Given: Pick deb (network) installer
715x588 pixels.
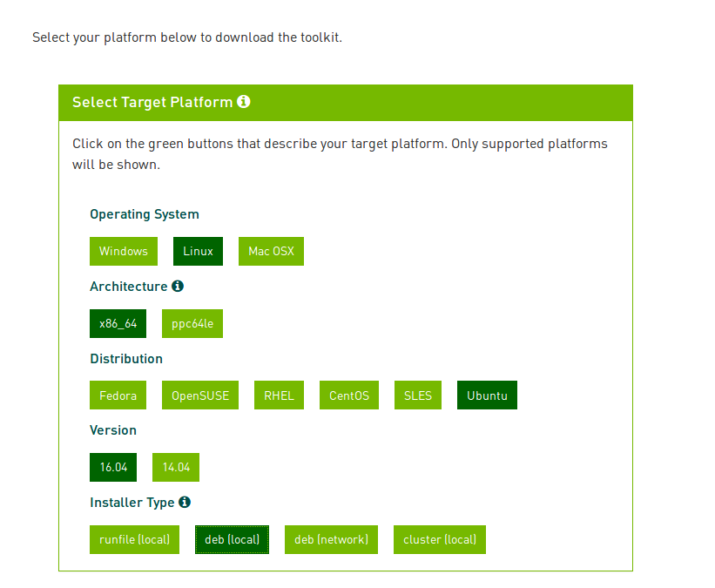Looking at the screenshot, I should click(x=331, y=539).
